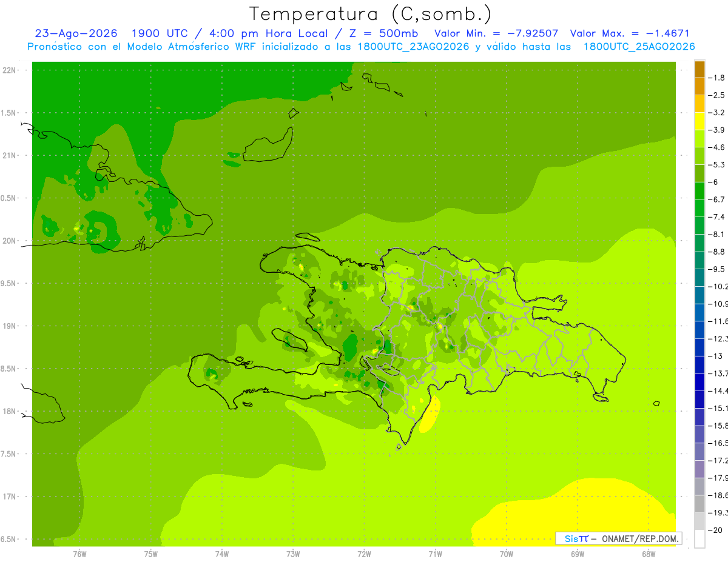Image resolution: width=728 pixels, height=562 pixels.
Task: Click the '-1.8' colorbar label
Action: pyautogui.click(x=716, y=78)
